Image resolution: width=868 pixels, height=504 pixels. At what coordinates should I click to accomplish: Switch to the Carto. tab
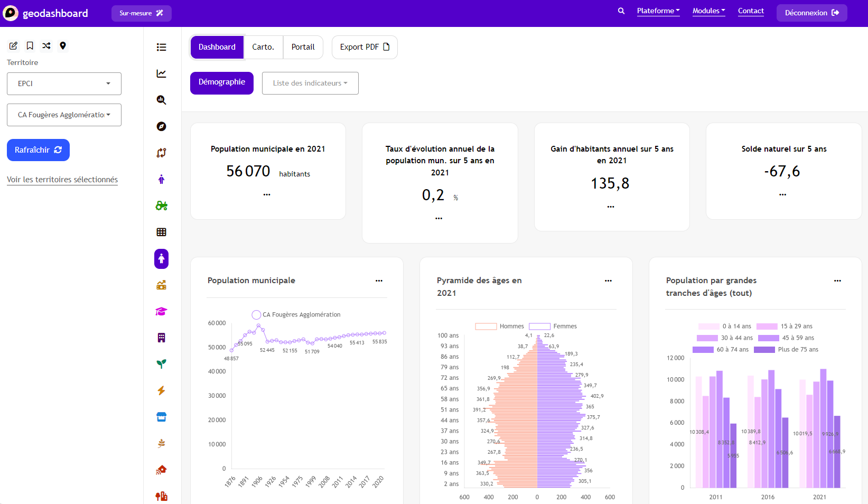point(263,47)
